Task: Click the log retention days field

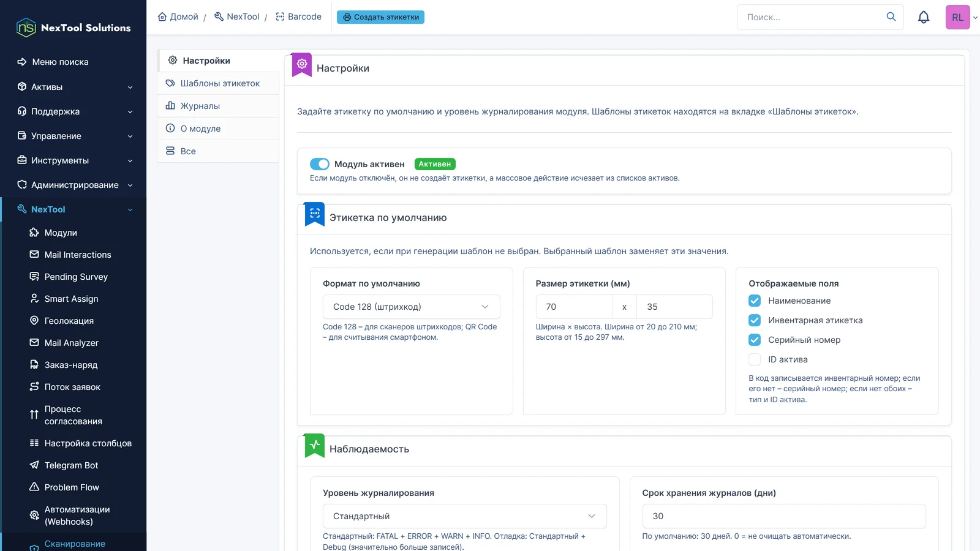Action: tap(784, 516)
